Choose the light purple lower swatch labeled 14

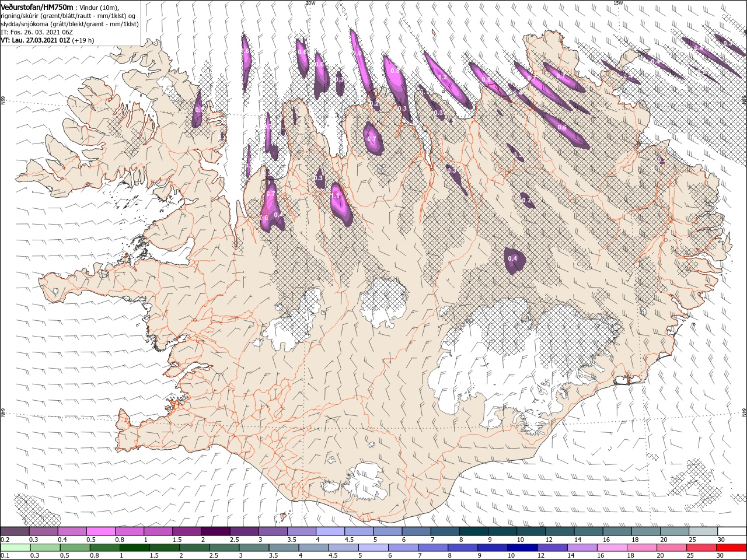(x=581, y=548)
